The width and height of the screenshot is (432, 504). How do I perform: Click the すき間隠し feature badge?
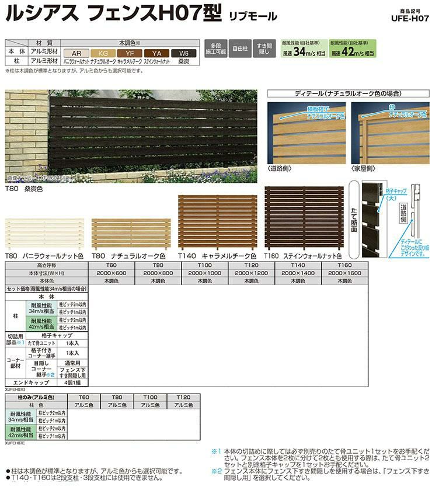point(263,49)
